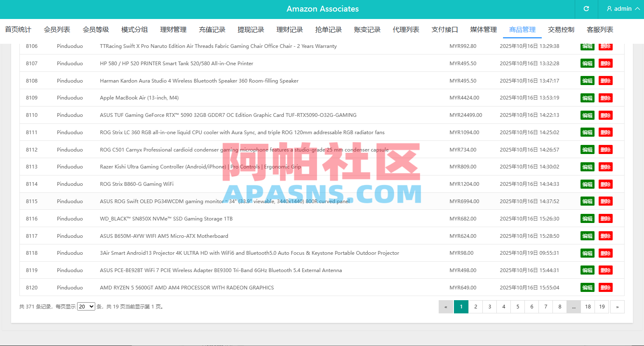Delete product 8108 Harman Kardon speaker
Viewport: 644px width, 346px height.
[606, 81]
